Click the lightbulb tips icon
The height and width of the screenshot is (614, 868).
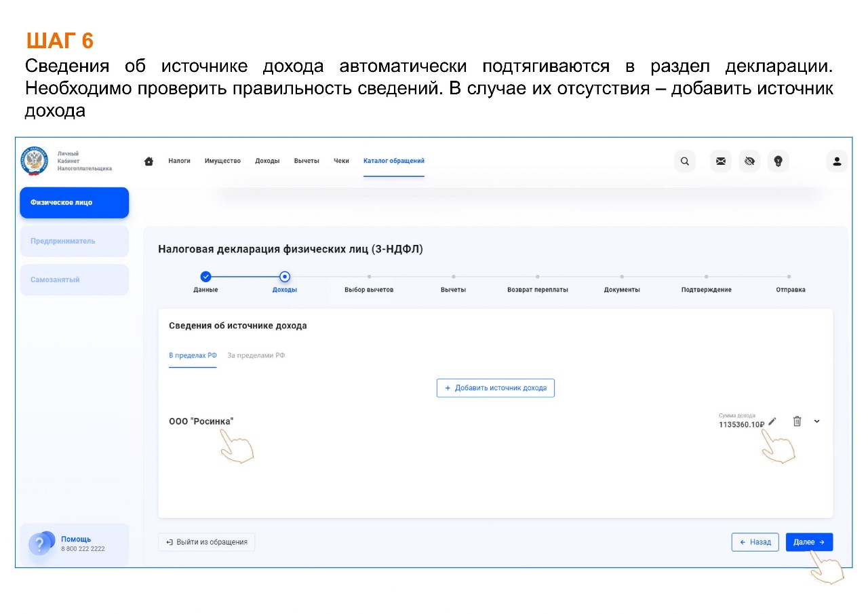(778, 161)
